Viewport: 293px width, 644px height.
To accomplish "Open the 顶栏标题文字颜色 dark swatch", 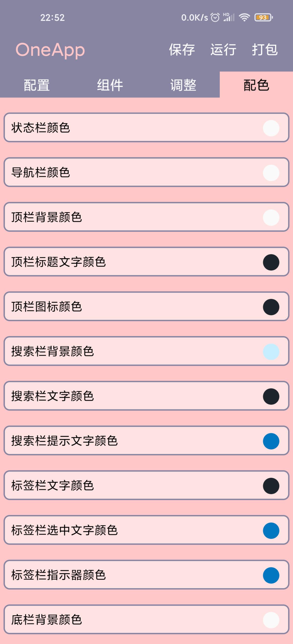I will (x=271, y=262).
